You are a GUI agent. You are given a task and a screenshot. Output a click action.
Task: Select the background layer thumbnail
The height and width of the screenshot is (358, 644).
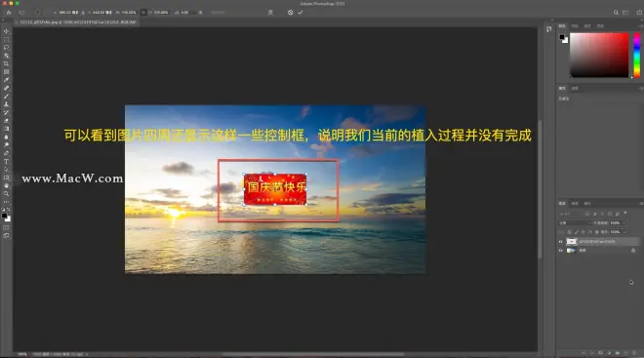pyautogui.click(x=571, y=251)
